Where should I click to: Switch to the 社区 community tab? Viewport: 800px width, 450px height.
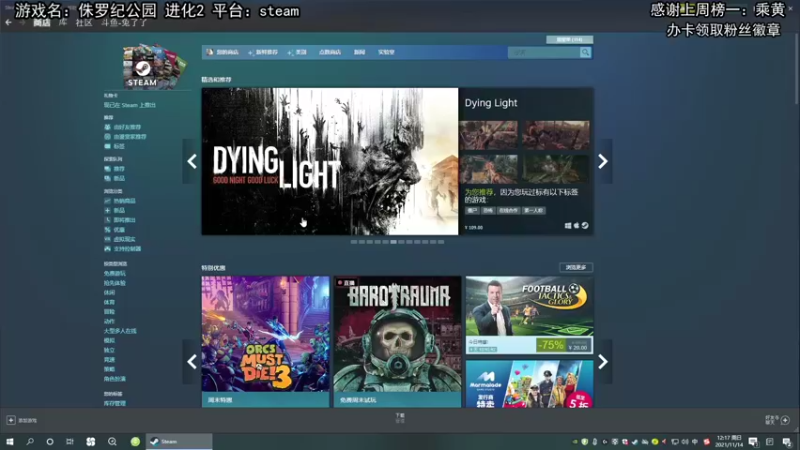pyautogui.click(x=84, y=22)
